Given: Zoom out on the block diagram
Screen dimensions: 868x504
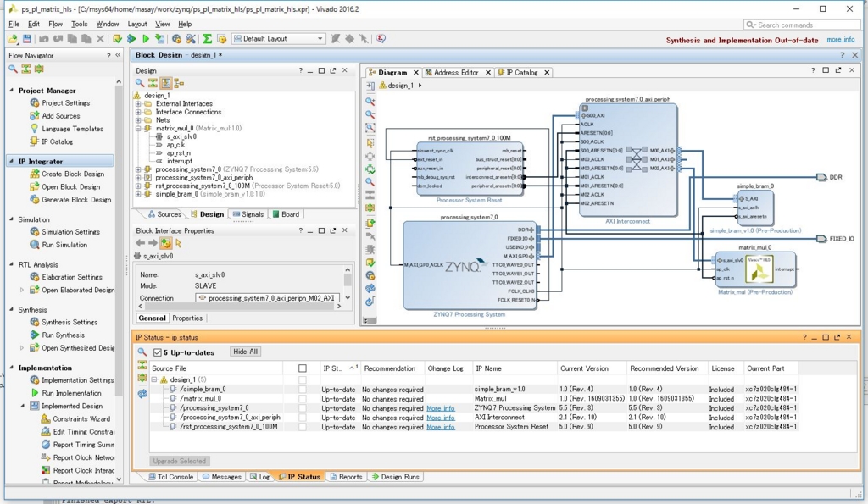Looking at the screenshot, I should tap(370, 114).
